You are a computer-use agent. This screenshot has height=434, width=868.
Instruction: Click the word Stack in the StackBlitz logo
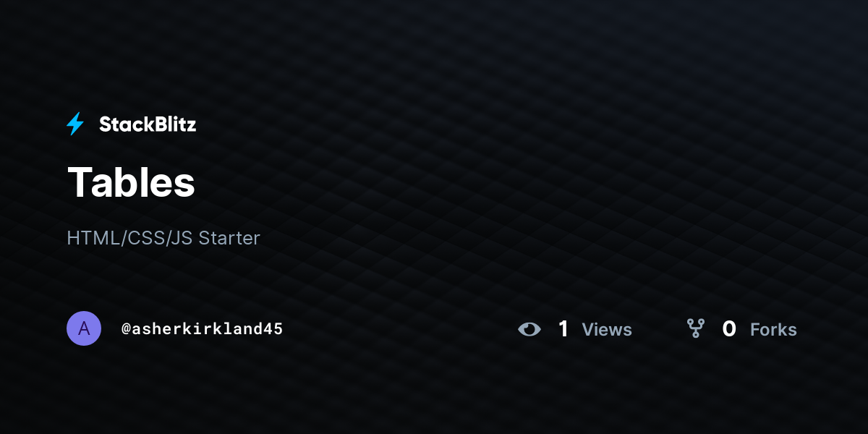point(124,124)
